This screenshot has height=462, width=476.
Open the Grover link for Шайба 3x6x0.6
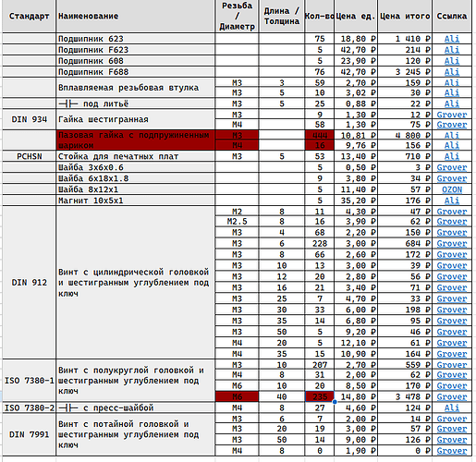click(452, 167)
